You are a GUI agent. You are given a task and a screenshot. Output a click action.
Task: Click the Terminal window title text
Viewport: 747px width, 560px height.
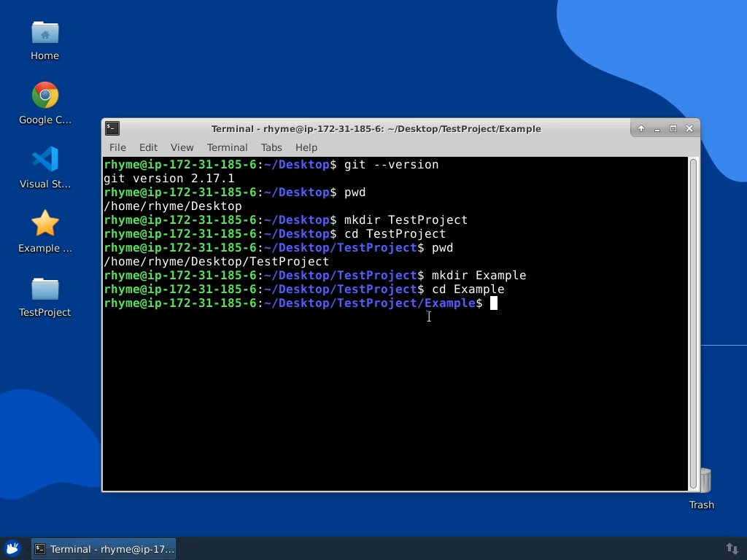click(x=376, y=128)
